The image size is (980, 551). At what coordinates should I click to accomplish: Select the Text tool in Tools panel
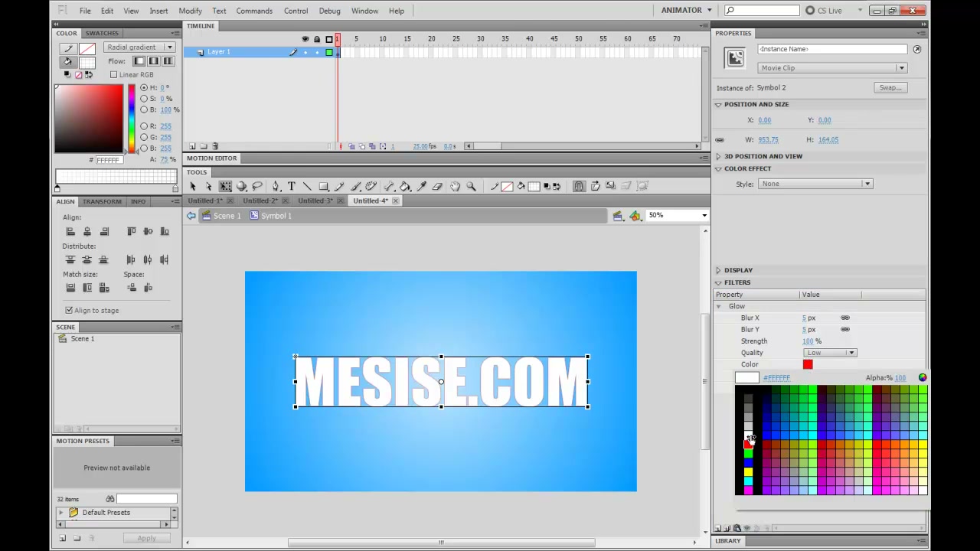(292, 186)
